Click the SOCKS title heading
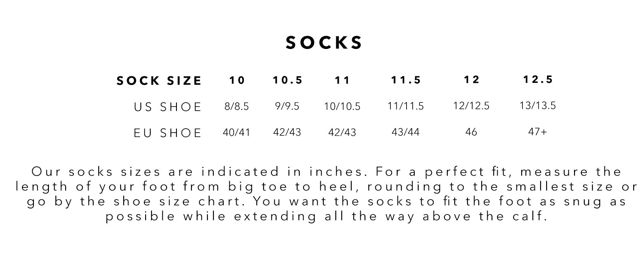 click(x=324, y=42)
